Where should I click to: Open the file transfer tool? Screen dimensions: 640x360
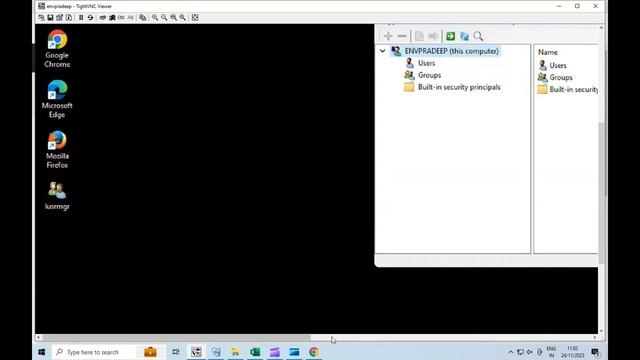142,18
